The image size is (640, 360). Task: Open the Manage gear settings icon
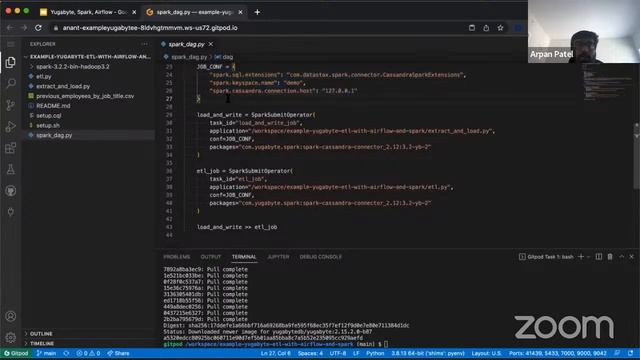11,338
